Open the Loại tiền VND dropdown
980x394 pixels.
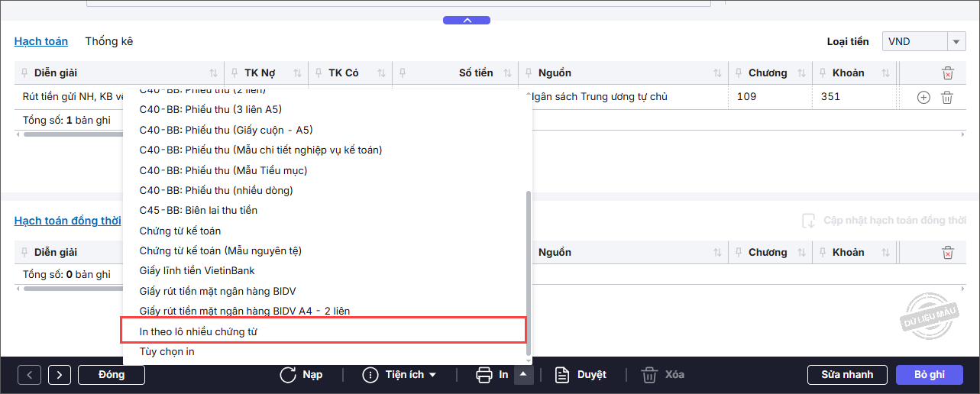pyautogui.click(x=924, y=41)
